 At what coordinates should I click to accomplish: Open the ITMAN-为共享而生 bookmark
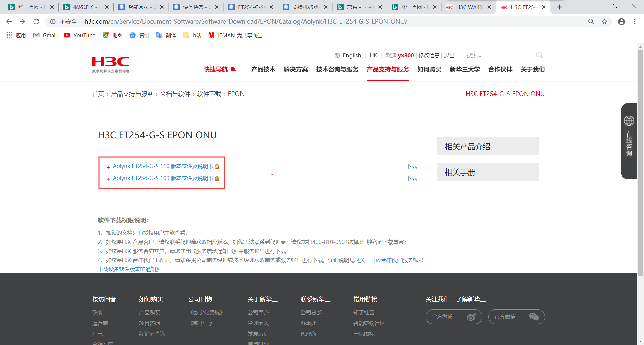point(235,35)
